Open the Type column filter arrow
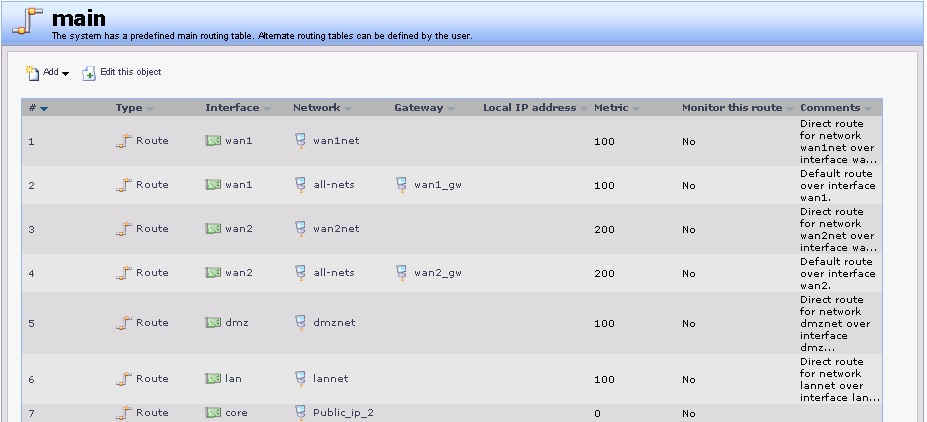 pos(150,109)
